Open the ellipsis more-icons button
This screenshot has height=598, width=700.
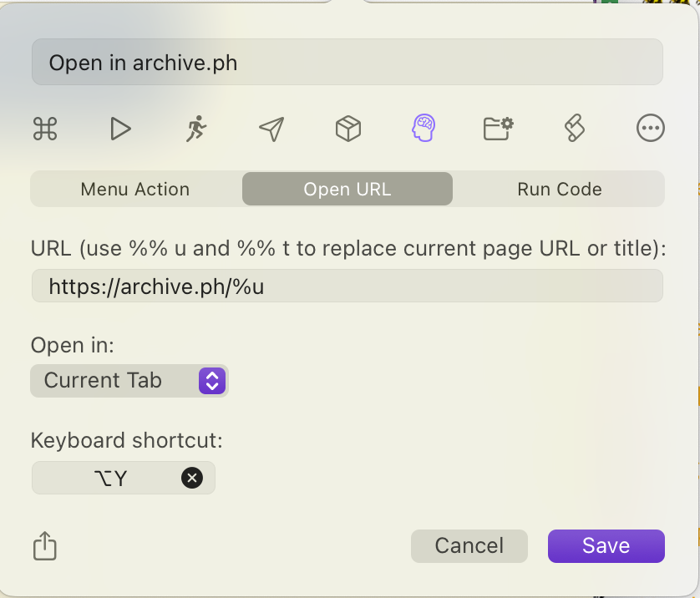(x=650, y=128)
